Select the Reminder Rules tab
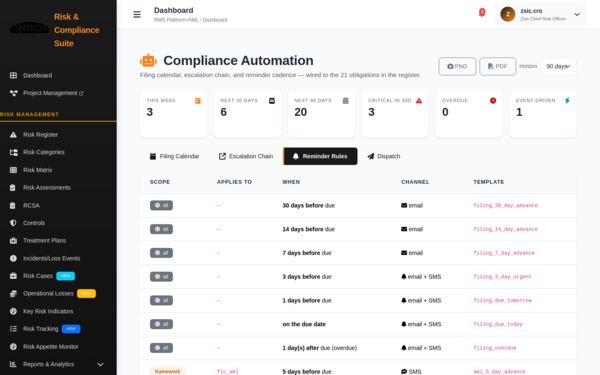The width and height of the screenshot is (600, 375). click(320, 156)
